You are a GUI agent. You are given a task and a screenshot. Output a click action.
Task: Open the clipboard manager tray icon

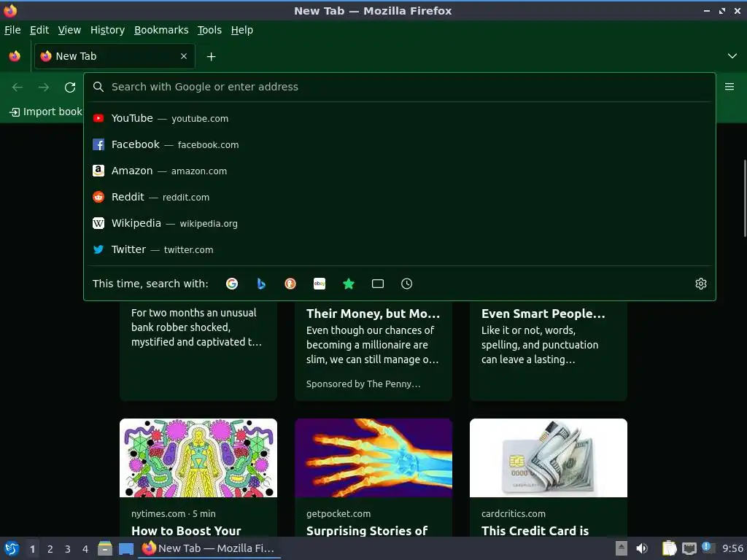pos(670,548)
